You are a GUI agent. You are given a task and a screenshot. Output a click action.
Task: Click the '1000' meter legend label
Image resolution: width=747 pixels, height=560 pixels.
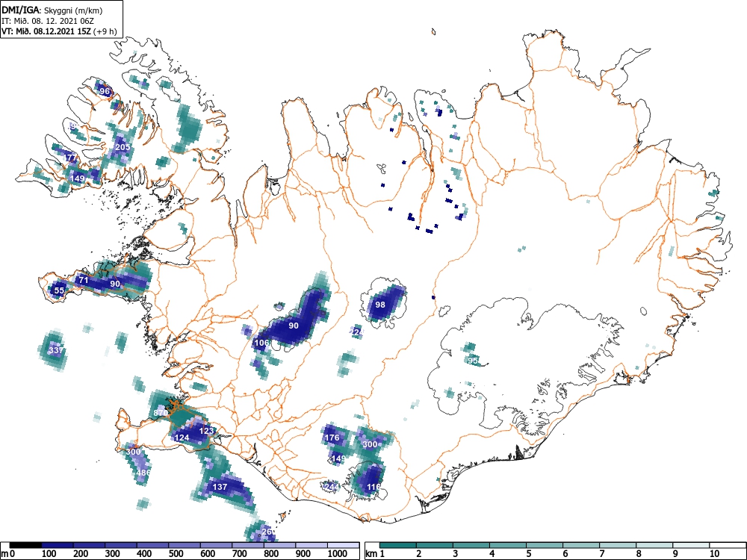[338, 553]
